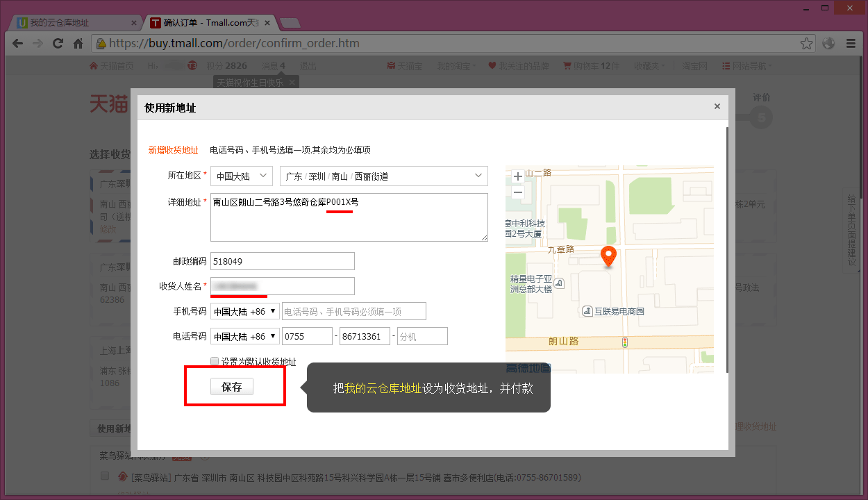Open a new browser tab

pyautogui.click(x=290, y=23)
